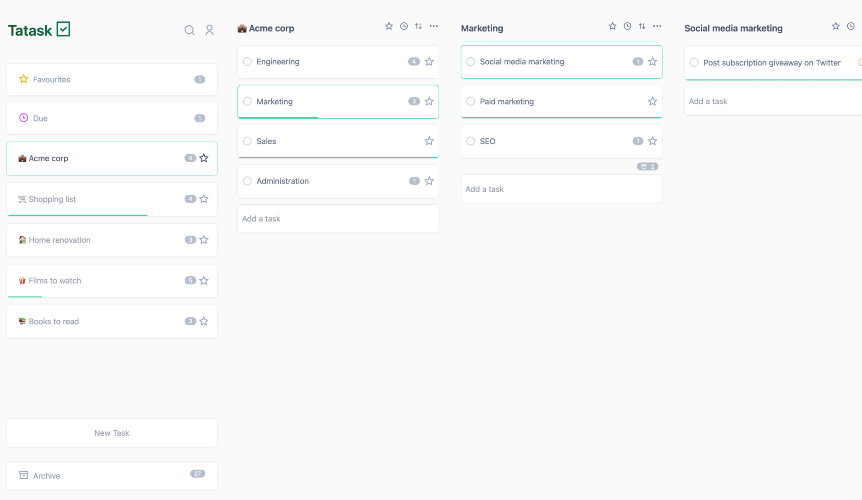Open Engineering subtask count badge
The width and height of the screenshot is (862, 500).
point(414,62)
